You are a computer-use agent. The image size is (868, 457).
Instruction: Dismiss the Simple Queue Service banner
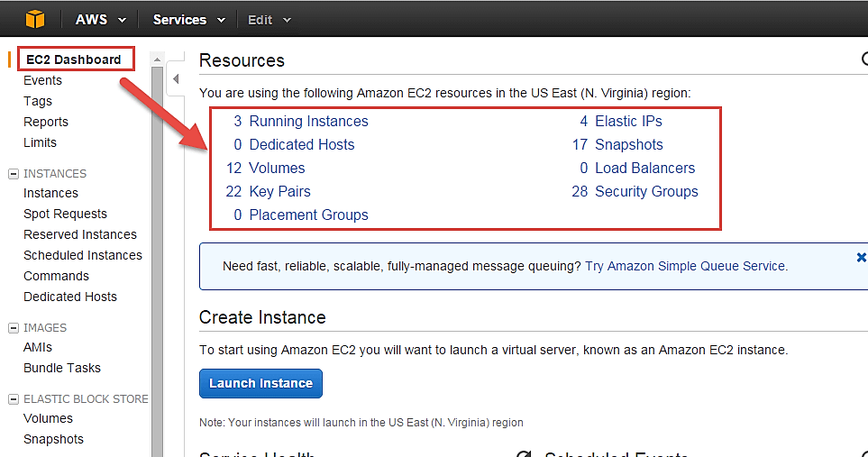(x=861, y=258)
